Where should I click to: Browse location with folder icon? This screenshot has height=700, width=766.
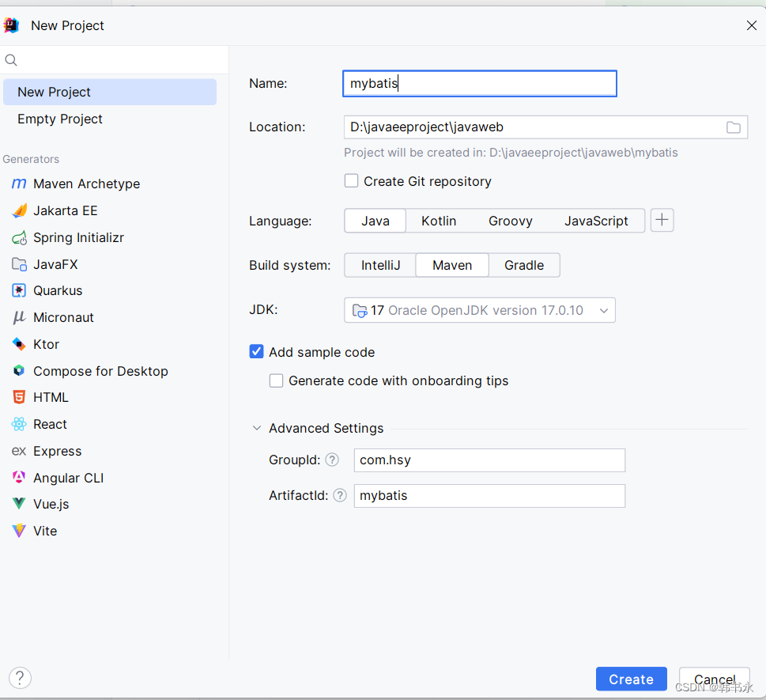[734, 127]
